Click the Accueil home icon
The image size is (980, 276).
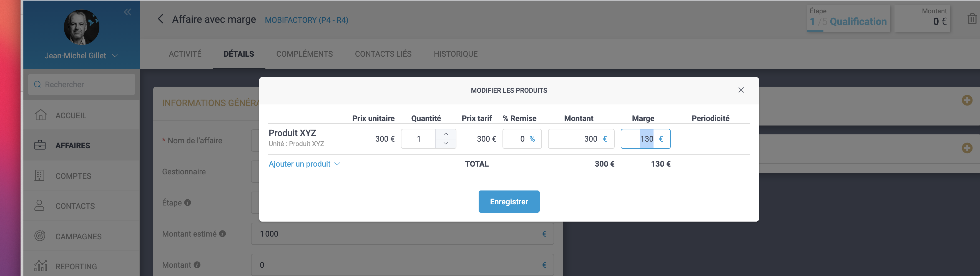pos(40,115)
